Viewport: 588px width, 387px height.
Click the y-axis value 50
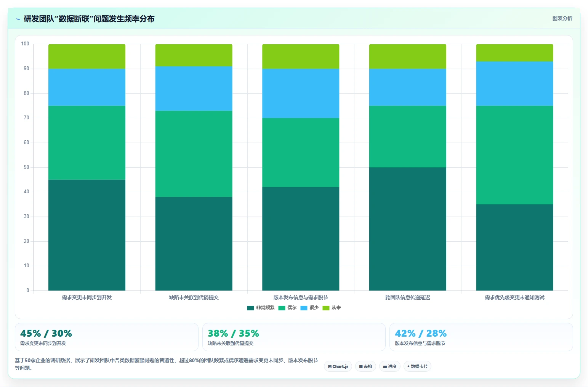26,167
